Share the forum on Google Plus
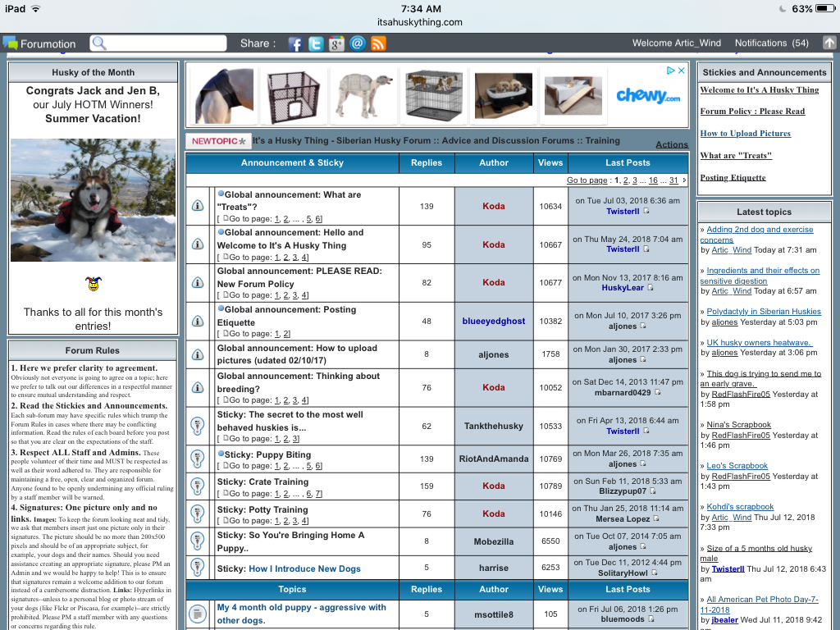This screenshot has width=840, height=630. click(336, 44)
